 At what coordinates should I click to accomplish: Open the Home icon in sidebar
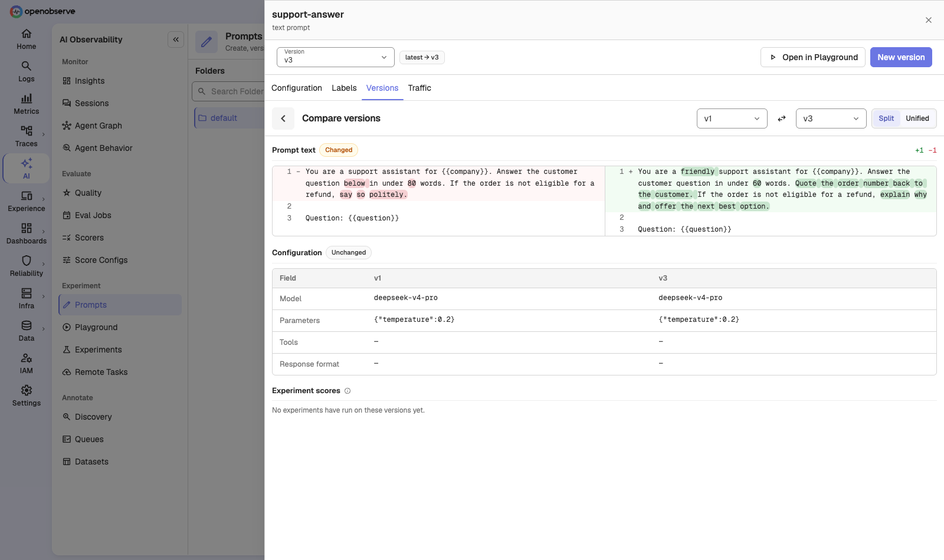[x=27, y=34]
